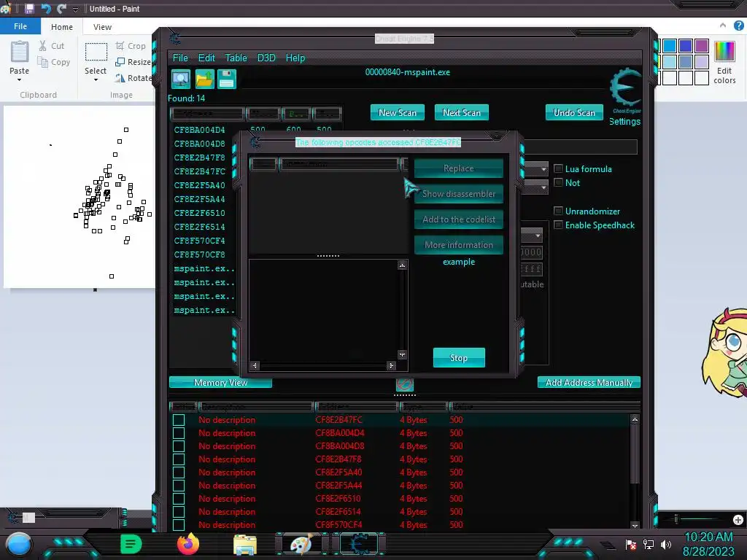The height and width of the screenshot is (560, 747).
Task: Open the Cheat Engine File menu
Action: coord(180,58)
